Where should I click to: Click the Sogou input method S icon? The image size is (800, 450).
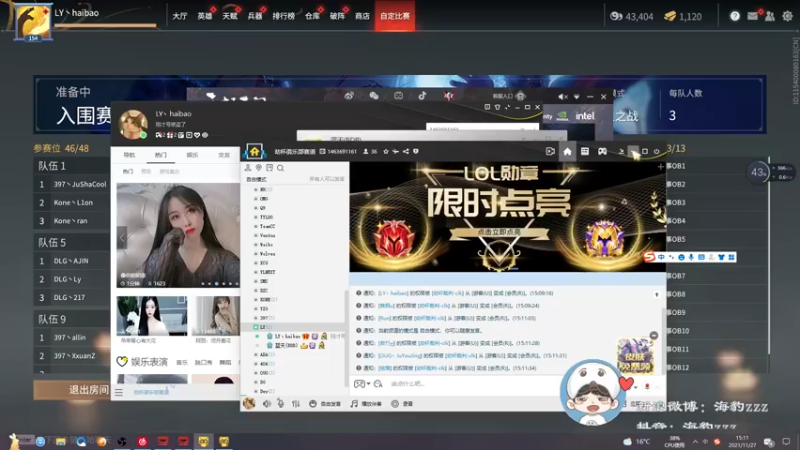point(649,257)
